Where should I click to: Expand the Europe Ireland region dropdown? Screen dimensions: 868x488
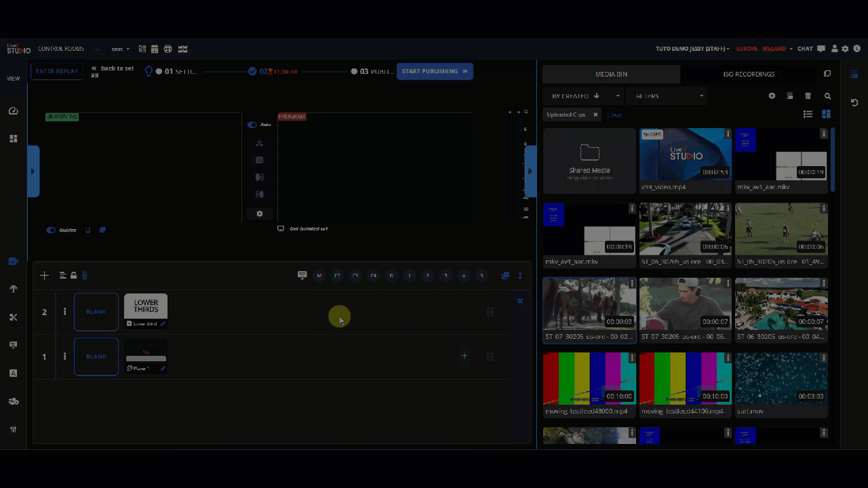764,49
